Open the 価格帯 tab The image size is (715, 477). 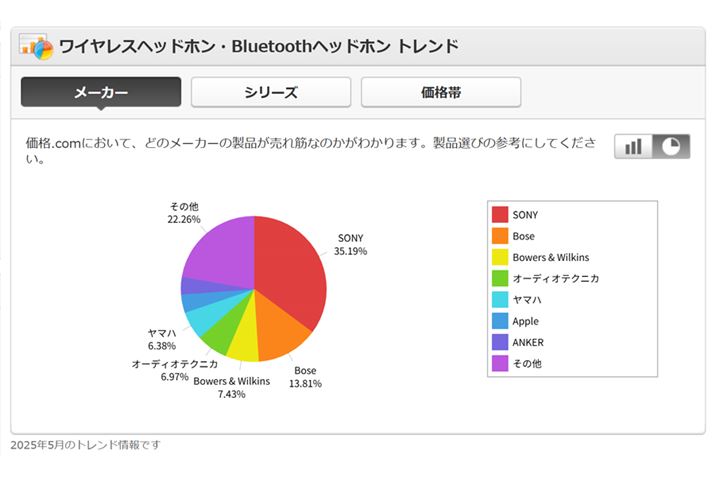441,92
